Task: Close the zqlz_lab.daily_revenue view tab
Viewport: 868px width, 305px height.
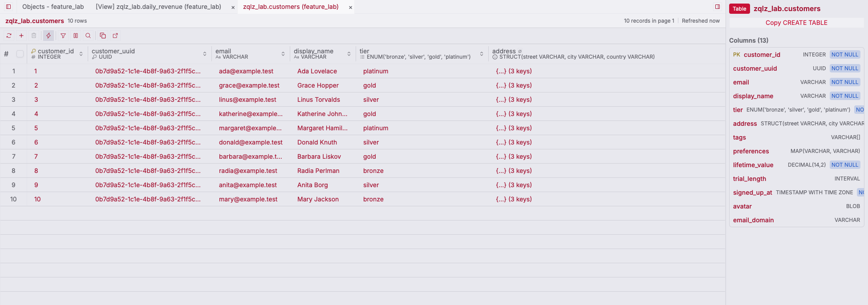Action: [233, 7]
